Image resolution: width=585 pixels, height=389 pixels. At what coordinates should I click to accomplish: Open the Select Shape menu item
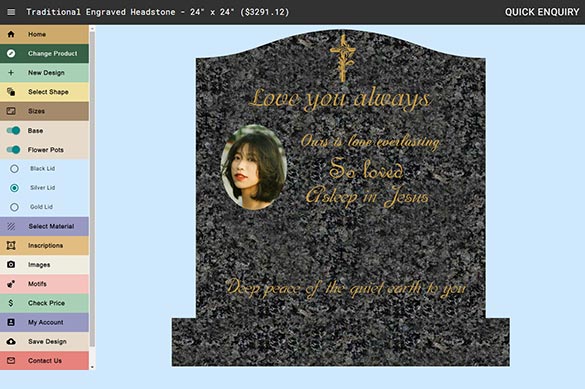(44, 92)
